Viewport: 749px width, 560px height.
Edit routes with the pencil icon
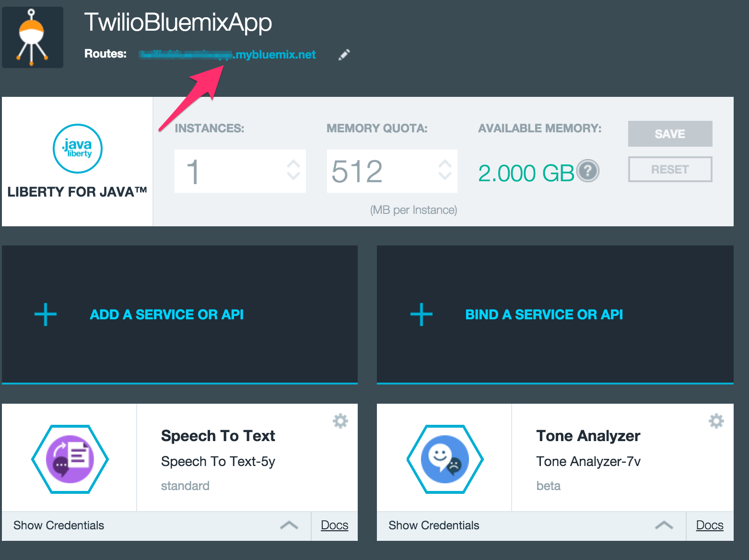pos(344,55)
